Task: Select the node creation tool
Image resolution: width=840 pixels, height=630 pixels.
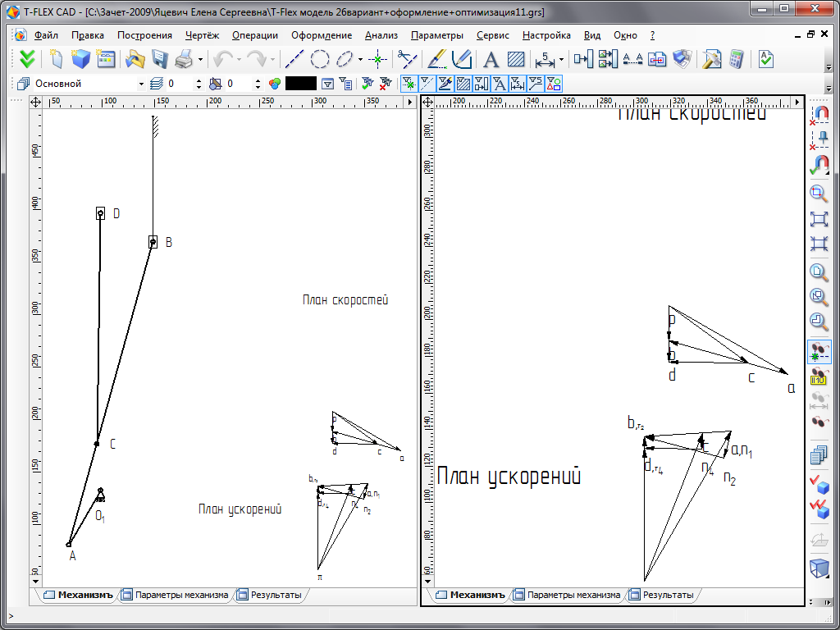Action: (x=378, y=59)
